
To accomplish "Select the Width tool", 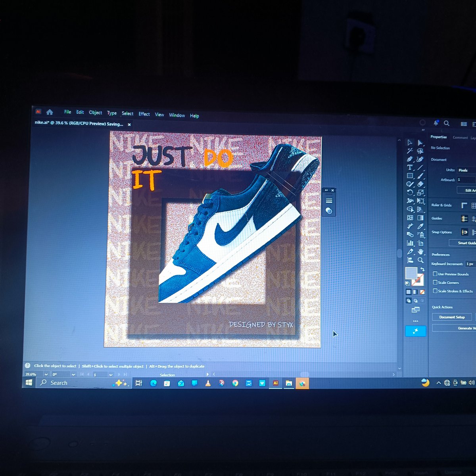I will [410, 201].
